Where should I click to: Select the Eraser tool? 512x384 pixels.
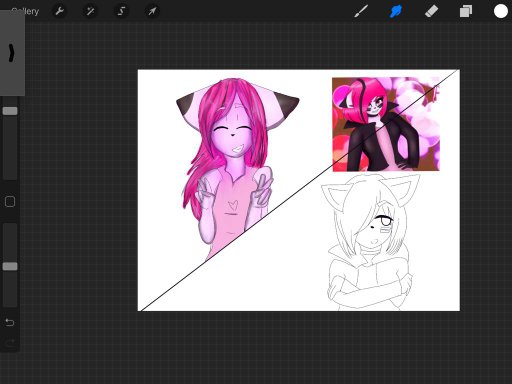point(431,11)
